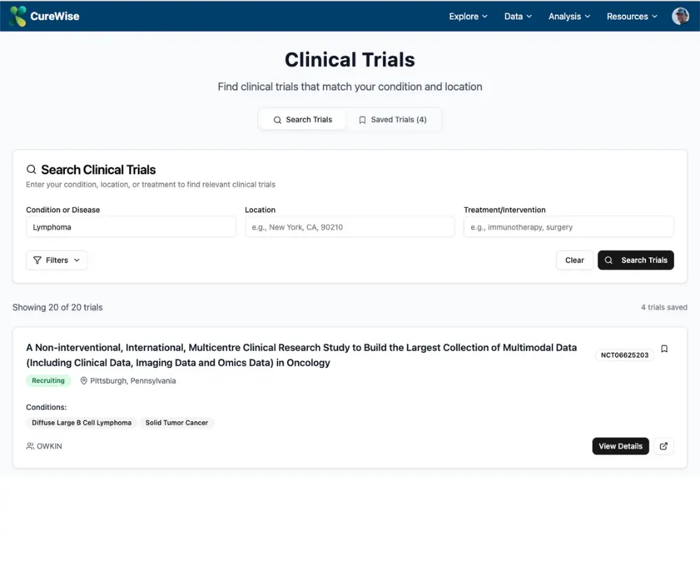Expand the Filters panel
Image resolution: width=700 pixels, height=588 pixels.
click(57, 260)
